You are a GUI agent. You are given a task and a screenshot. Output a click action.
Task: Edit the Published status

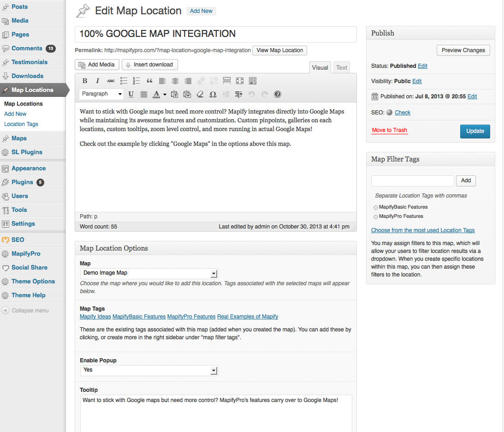[422, 66]
